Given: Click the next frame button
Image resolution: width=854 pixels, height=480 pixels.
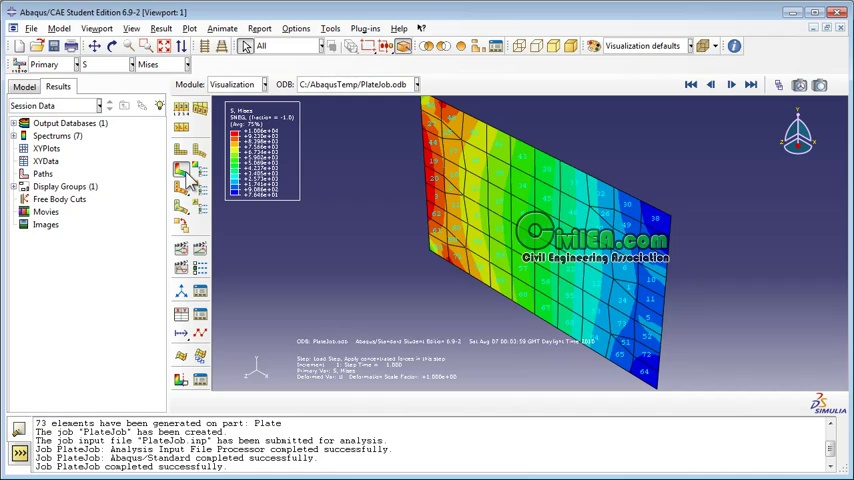Looking at the screenshot, I should [x=731, y=85].
